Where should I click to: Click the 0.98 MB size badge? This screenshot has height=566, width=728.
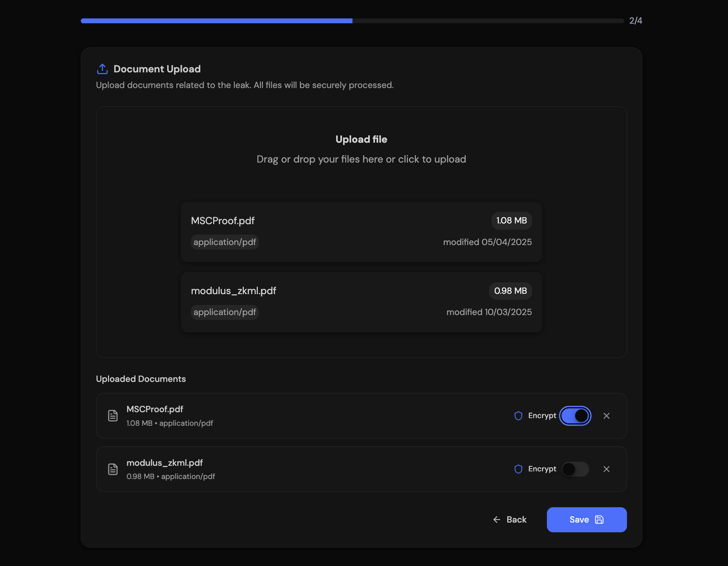(x=510, y=291)
